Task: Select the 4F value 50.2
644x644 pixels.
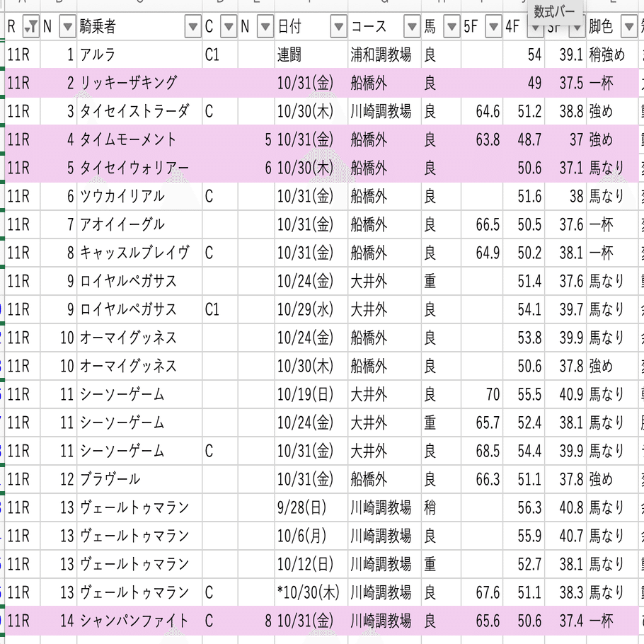Action: 524,253
